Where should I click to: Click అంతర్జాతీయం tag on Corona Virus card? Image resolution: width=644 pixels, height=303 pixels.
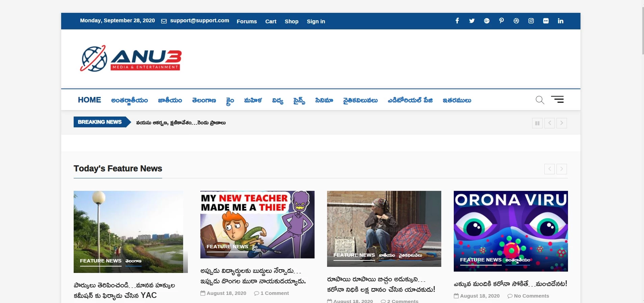click(x=518, y=260)
